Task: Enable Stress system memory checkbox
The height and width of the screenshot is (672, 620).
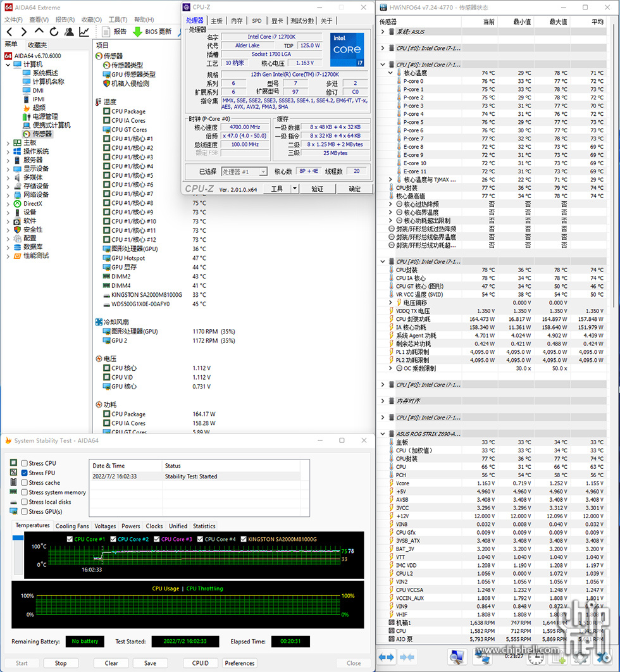Action: pyautogui.click(x=25, y=492)
